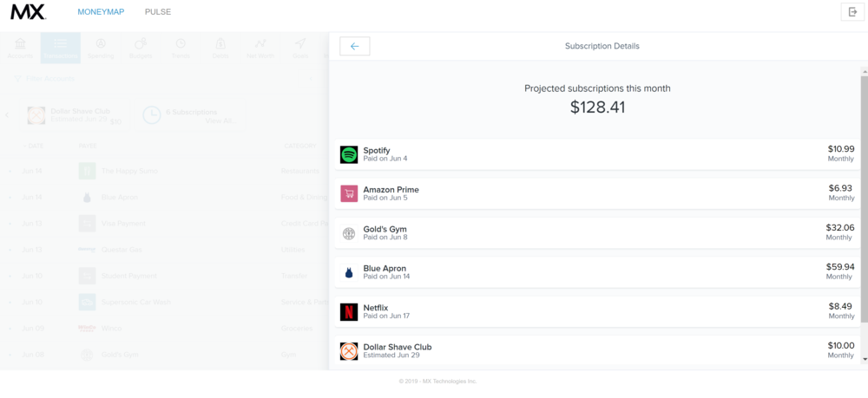Open the Net Worth section in the toolbar
This screenshot has height=398, width=868.
pos(260,48)
